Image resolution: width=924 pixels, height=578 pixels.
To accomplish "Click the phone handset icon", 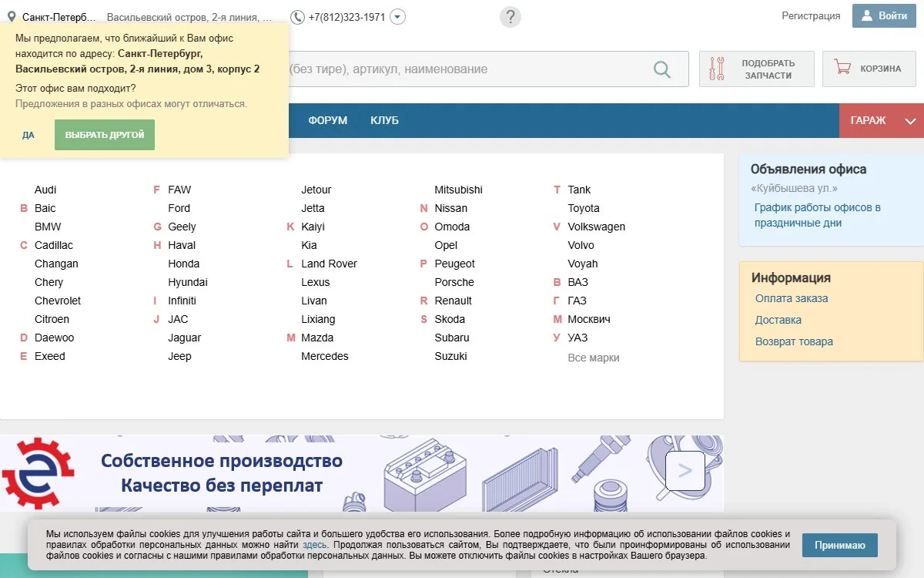I will 297,17.
